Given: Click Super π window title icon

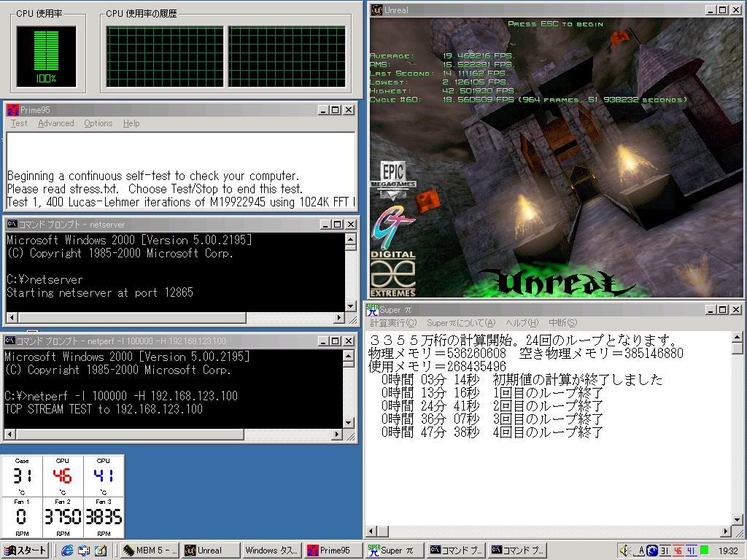Looking at the screenshot, I should [372, 310].
